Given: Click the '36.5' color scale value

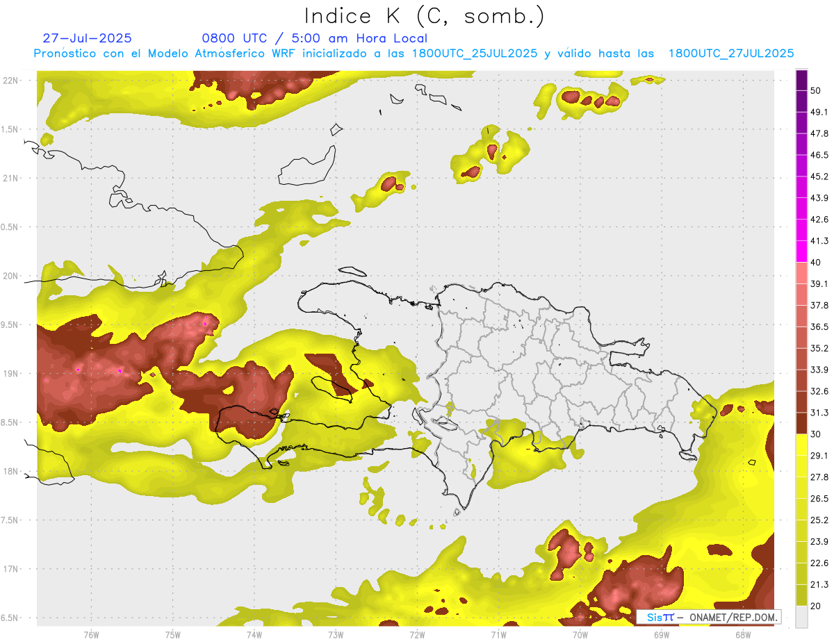Looking at the screenshot, I should pyautogui.click(x=819, y=327).
